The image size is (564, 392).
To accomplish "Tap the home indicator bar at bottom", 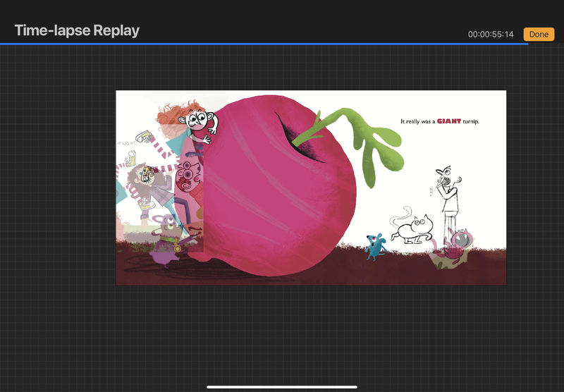I will click(282, 386).
